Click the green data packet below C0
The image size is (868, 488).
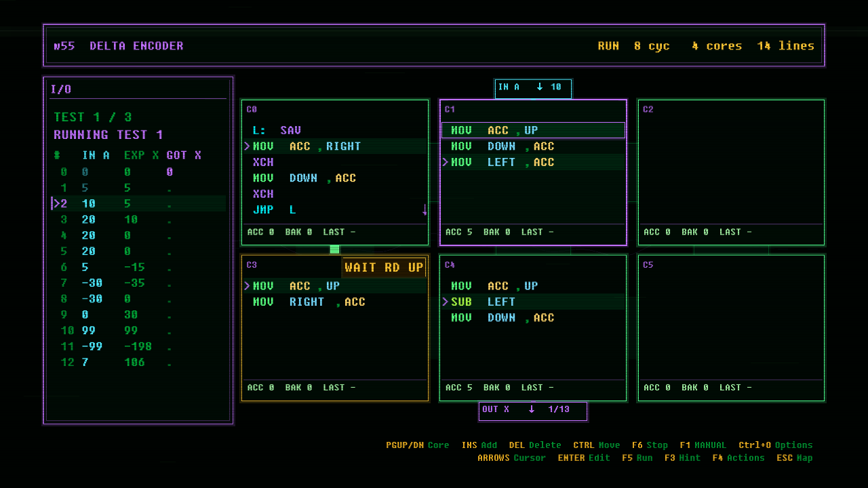click(334, 249)
